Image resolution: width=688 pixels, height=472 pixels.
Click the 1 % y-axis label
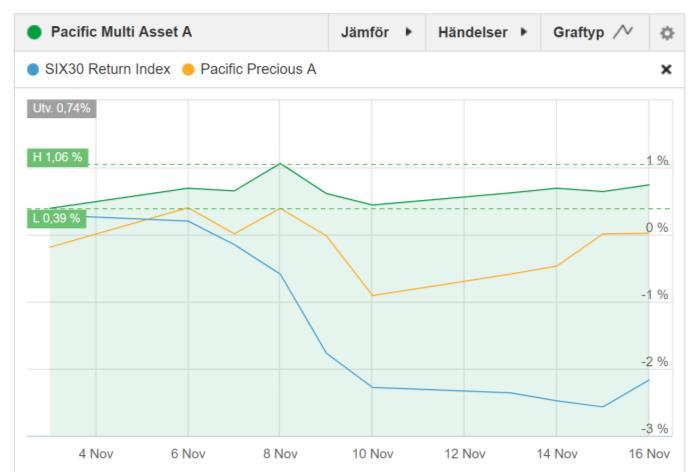click(x=657, y=161)
